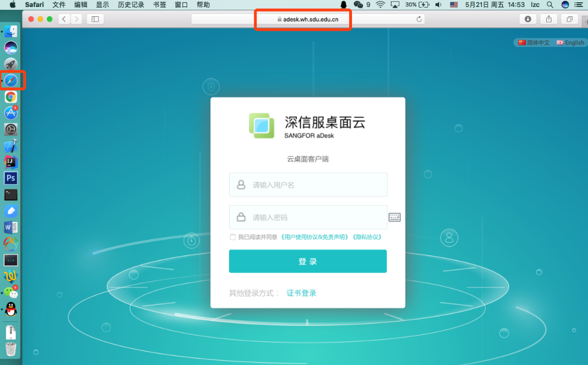
Task: Open the on-screen keyboard for password
Action: 394,217
